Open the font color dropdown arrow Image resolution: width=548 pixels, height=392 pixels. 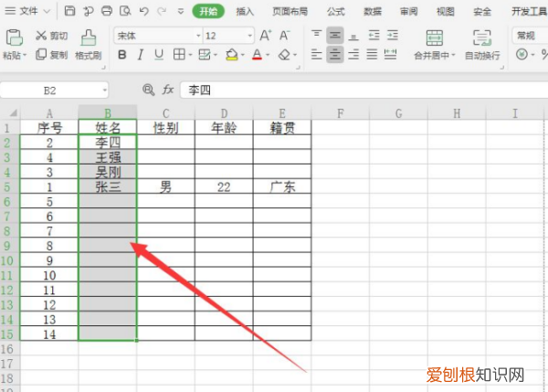click(x=268, y=55)
